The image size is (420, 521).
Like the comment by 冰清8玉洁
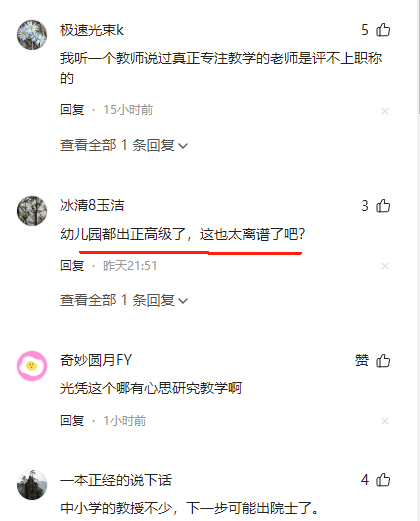[383, 206]
